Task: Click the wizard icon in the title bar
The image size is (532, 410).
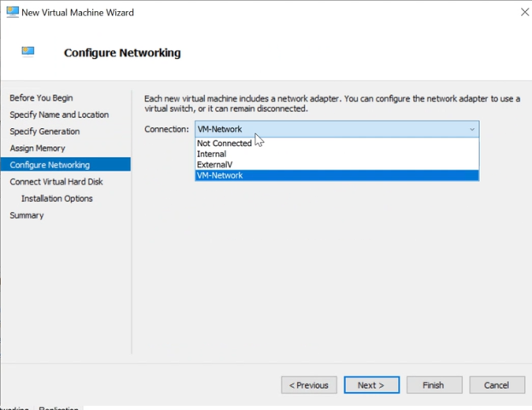Action: click(x=12, y=12)
